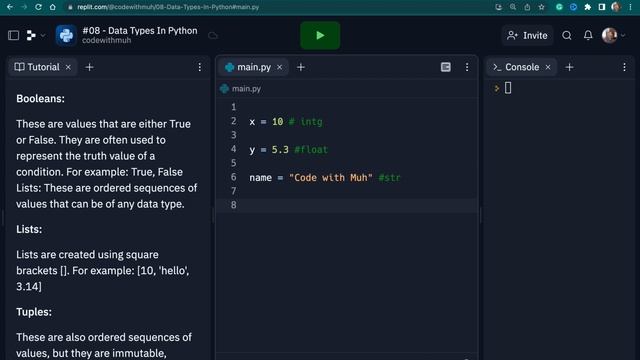Click the browser forward arrow
The width and height of the screenshot is (640, 360).
24,7
